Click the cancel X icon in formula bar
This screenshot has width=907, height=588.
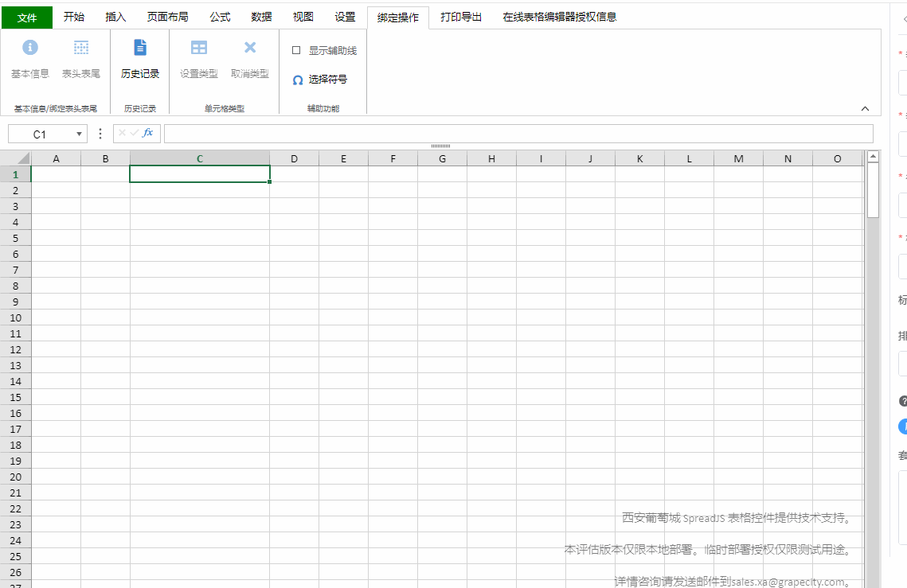121,133
